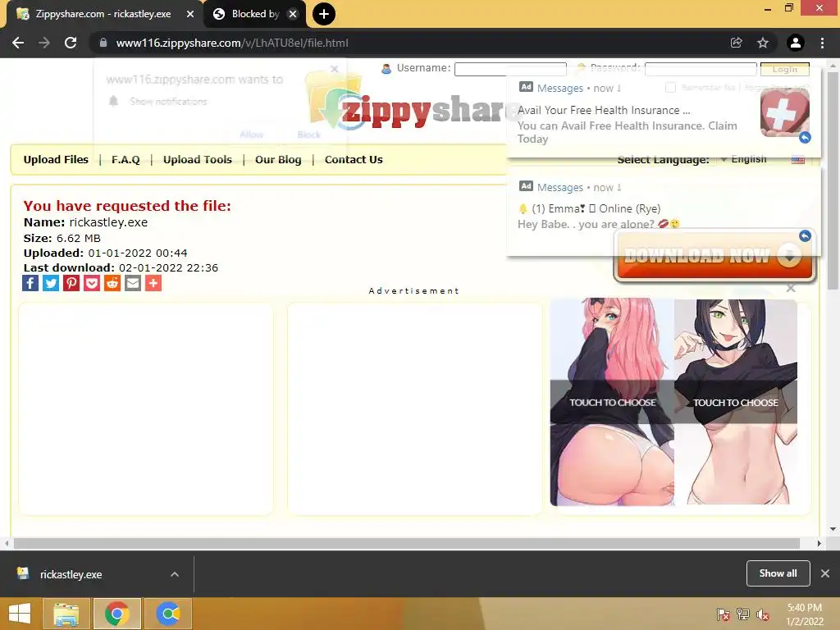Toggle the Remember Me checkbox

coord(670,87)
